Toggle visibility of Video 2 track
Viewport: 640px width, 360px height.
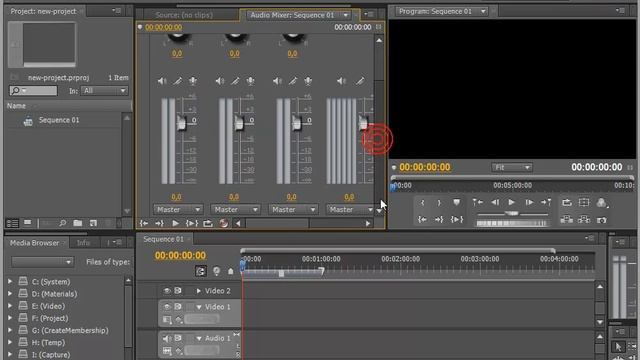(167, 291)
